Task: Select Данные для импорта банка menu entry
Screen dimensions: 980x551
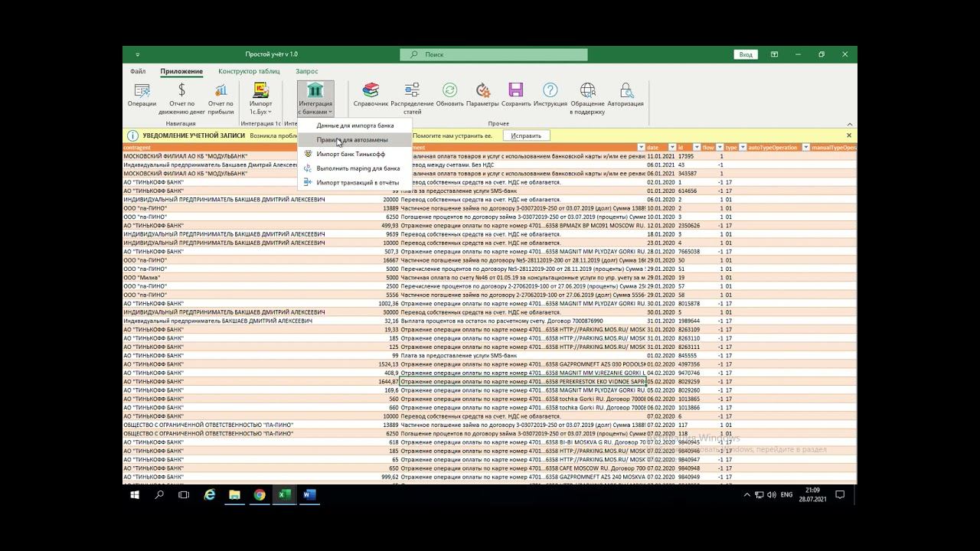Action: click(354, 126)
